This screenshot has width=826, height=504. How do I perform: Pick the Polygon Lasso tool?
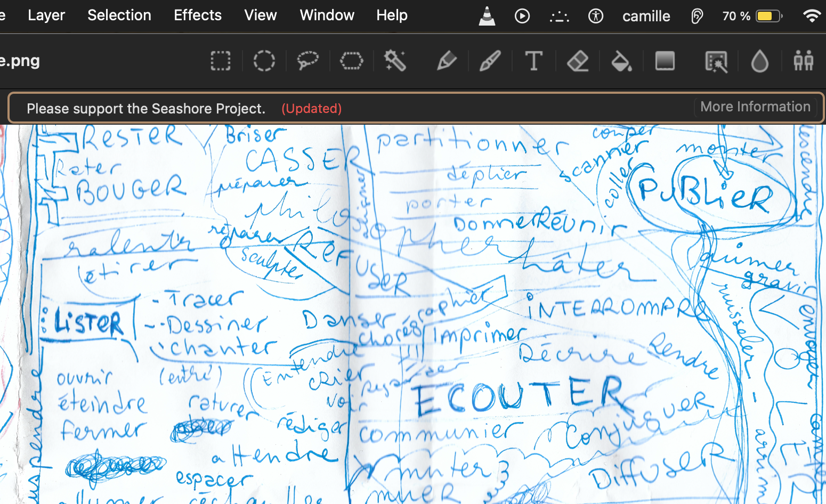tap(351, 61)
